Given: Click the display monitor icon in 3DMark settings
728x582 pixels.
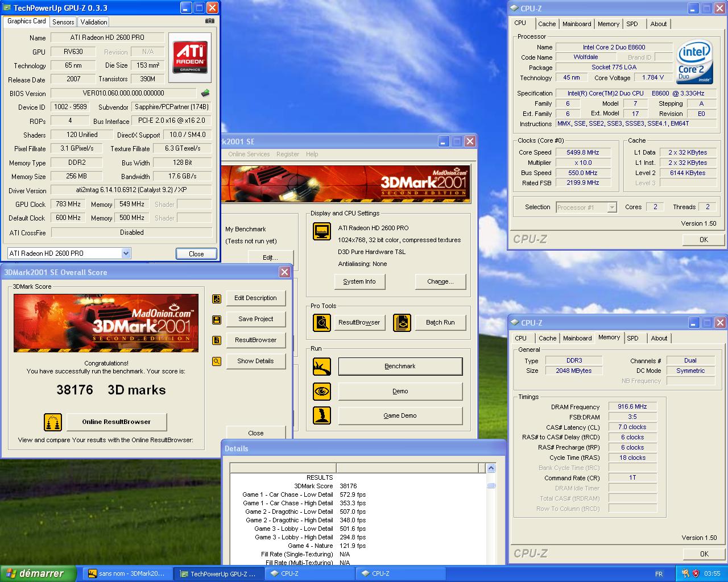Looking at the screenshot, I should click(x=322, y=231).
